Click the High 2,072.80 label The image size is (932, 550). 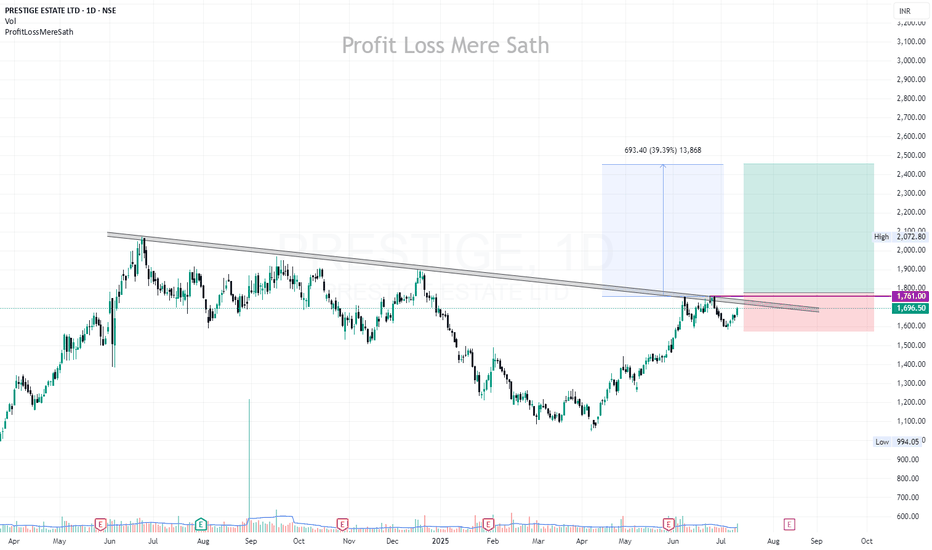tap(900, 237)
